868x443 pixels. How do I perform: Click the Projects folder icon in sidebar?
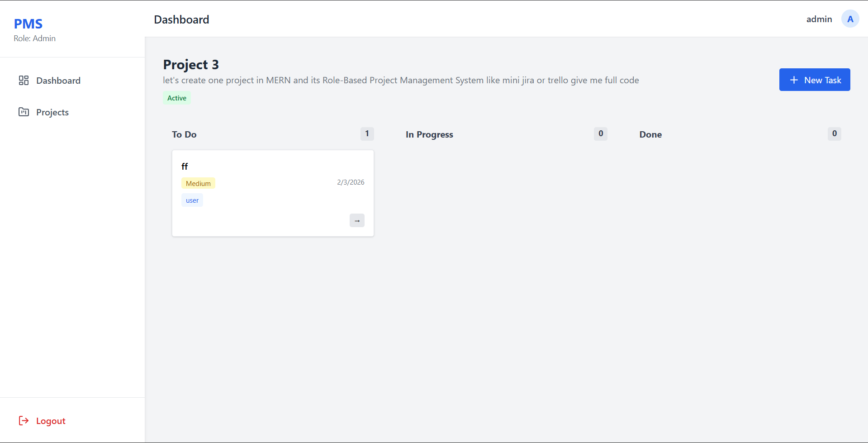24,112
